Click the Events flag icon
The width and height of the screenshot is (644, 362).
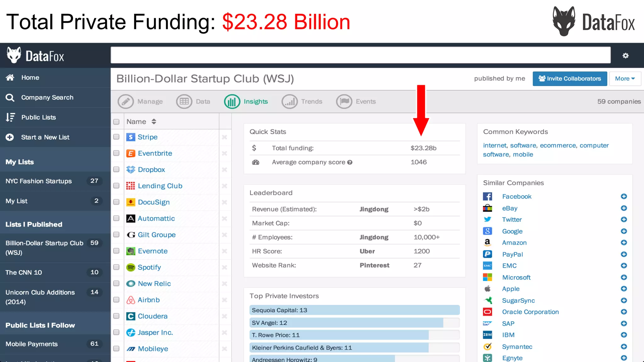point(344,101)
